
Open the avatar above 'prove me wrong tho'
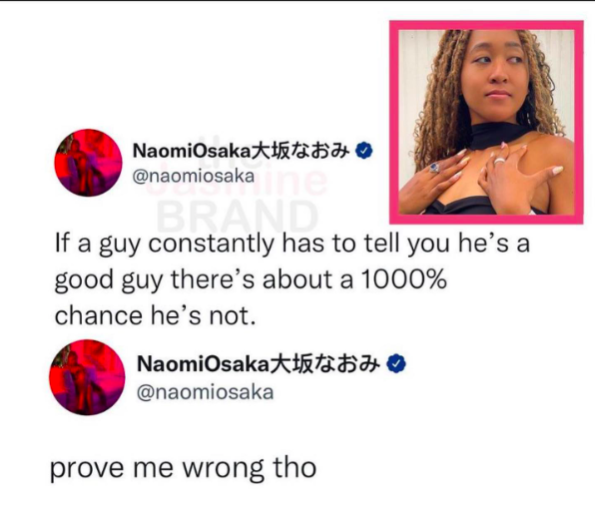[87, 377]
